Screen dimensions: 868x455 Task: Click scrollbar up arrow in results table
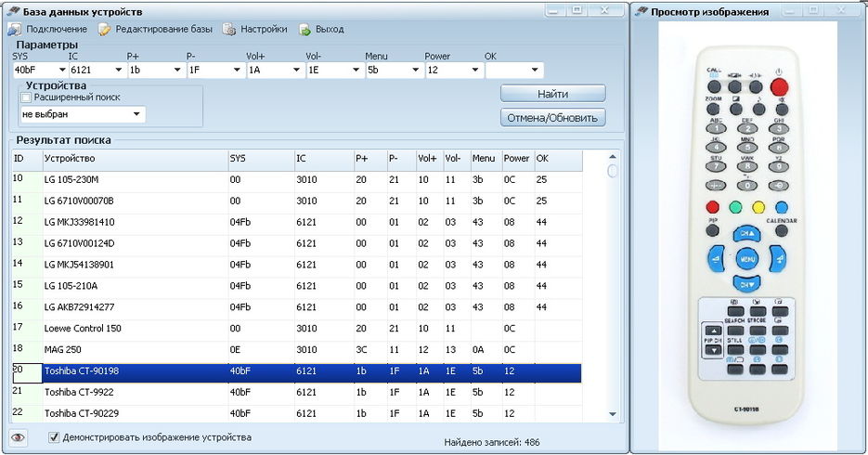[613, 157]
